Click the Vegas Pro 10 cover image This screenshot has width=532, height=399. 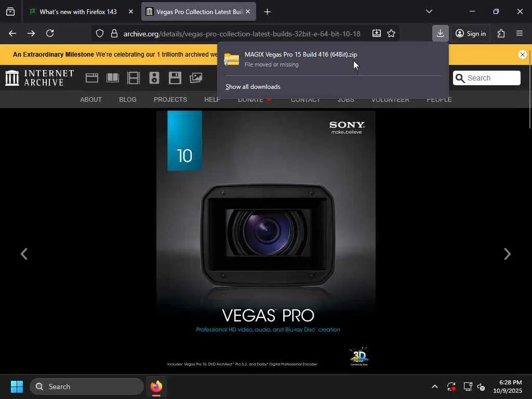266,242
